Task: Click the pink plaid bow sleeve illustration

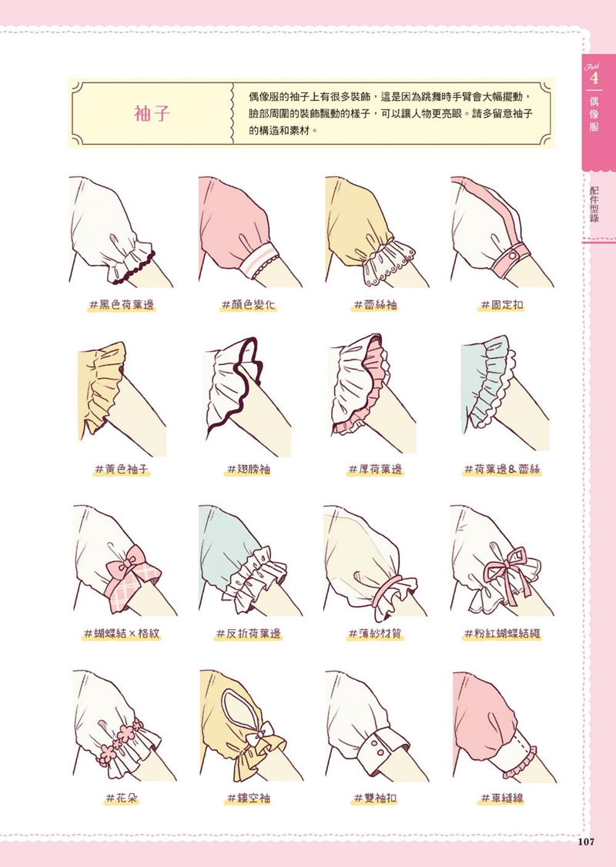Action: pyautogui.click(x=125, y=560)
